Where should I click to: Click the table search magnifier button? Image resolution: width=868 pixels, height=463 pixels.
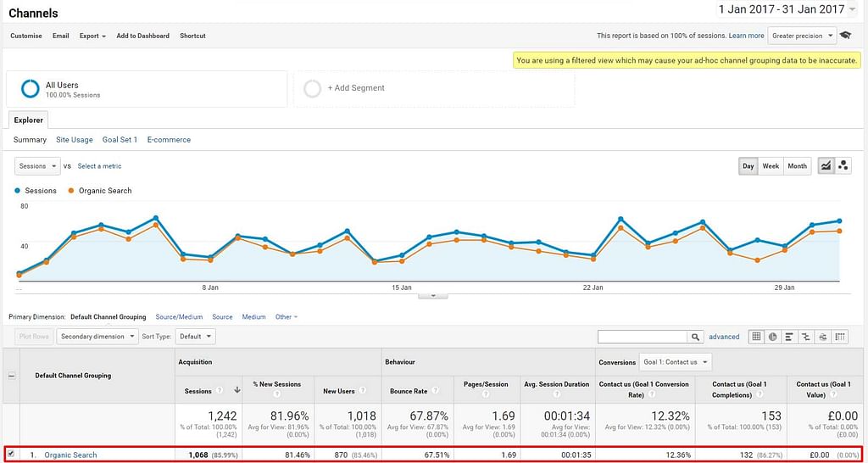[695, 337]
